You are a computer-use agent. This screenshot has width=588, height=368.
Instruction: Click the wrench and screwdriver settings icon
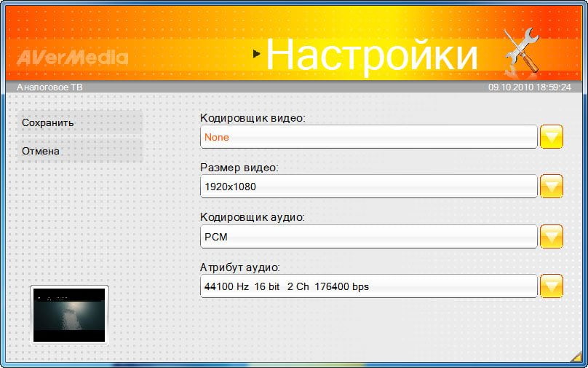click(x=521, y=51)
